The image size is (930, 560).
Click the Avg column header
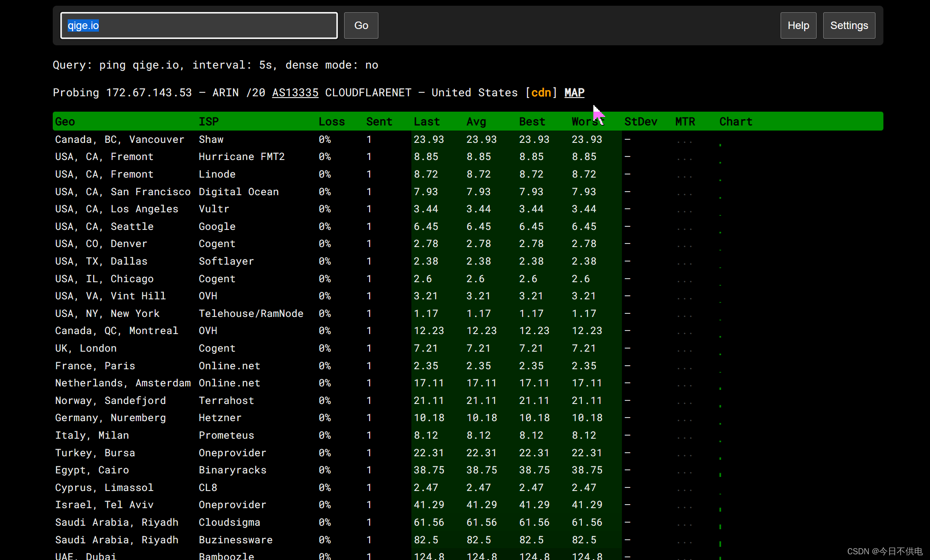[x=476, y=122]
